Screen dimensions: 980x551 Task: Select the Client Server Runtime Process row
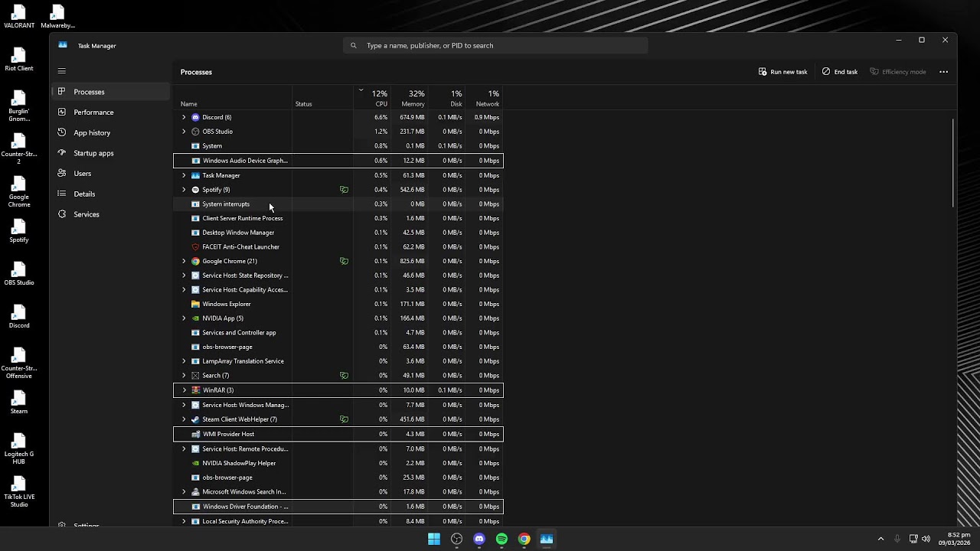pyautogui.click(x=338, y=218)
